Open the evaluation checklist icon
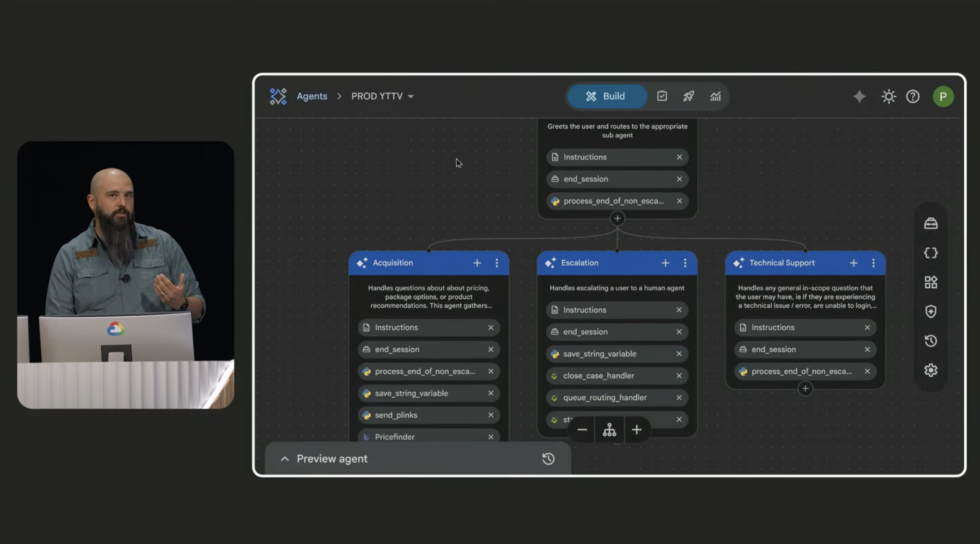980x544 pixels. pos(662,96)
